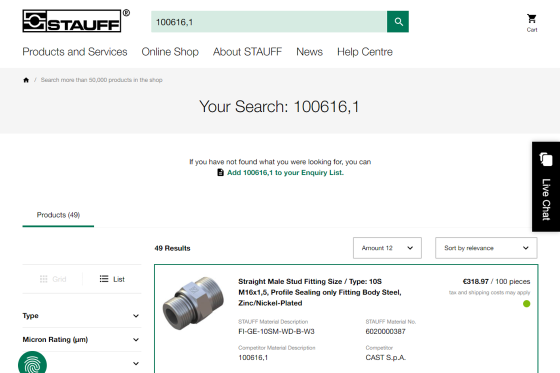This screenshot has width=560, height=373.
Task: Click the €318.97 price text
Action: coord(475,282)
